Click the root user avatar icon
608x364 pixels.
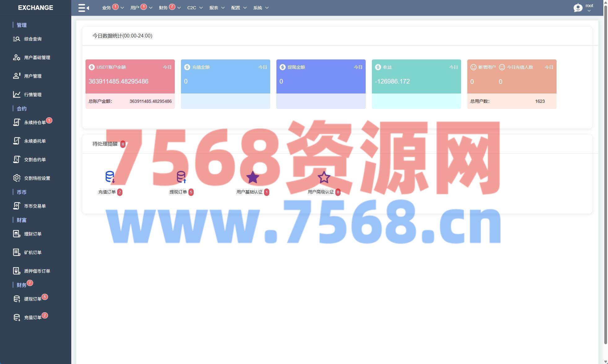click(x=578, y=8)
